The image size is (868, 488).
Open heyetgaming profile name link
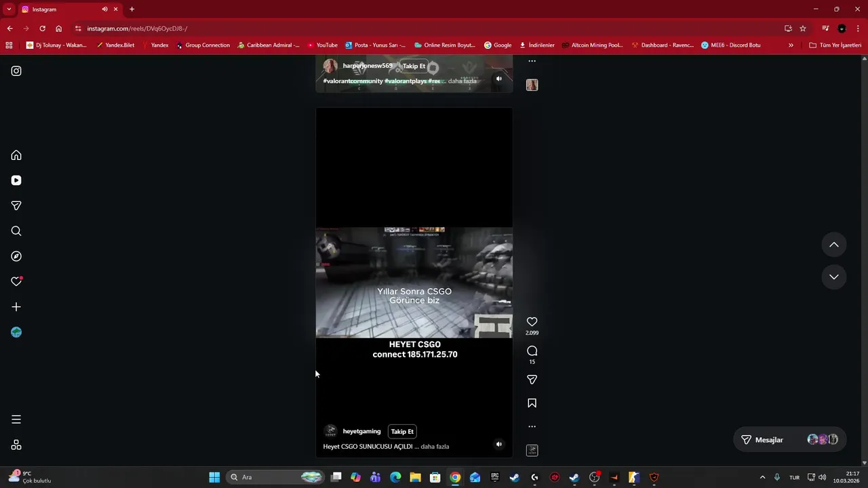tap(361, 432)
